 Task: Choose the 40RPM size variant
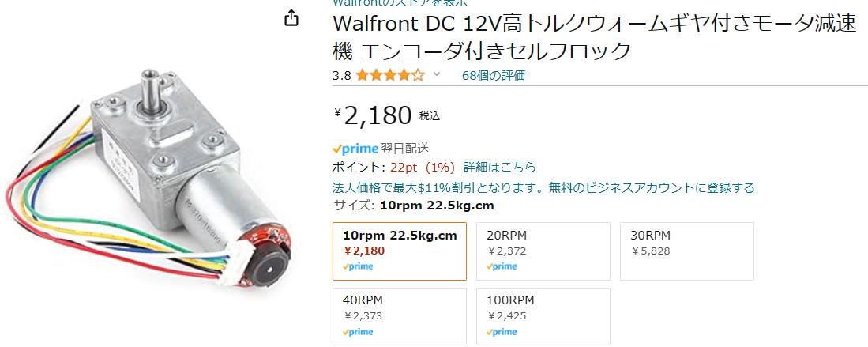click(400, 316)
